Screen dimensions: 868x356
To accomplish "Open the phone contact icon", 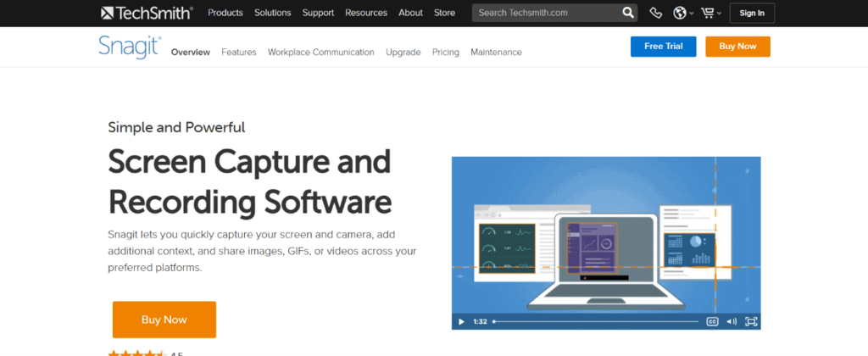I will [x=655, y=13].
